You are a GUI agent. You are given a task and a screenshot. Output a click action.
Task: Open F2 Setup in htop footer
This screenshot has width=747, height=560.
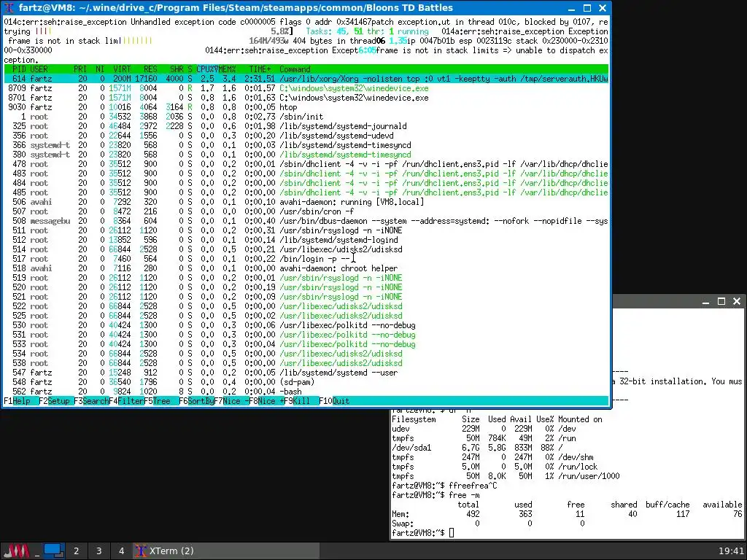tap(54, 401)
